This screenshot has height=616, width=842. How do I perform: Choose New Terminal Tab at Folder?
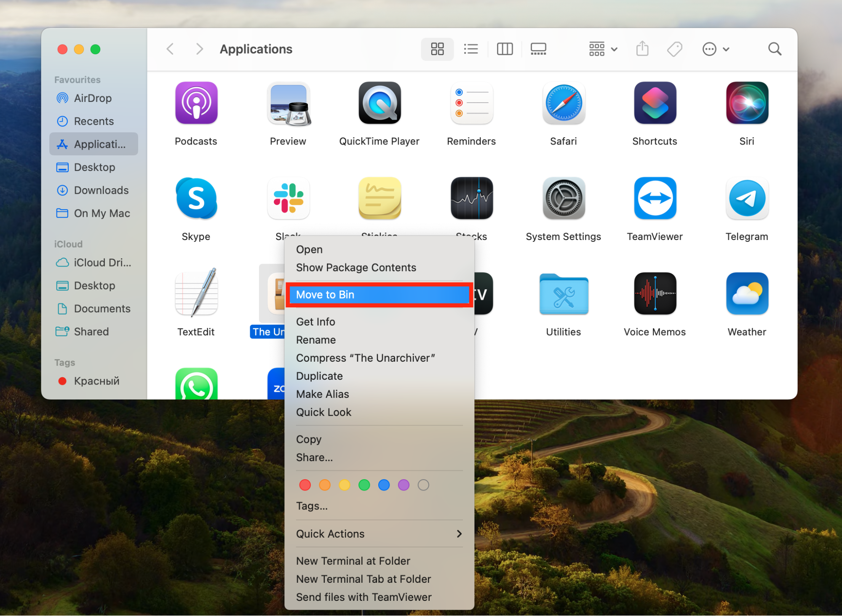coord(379,579)
